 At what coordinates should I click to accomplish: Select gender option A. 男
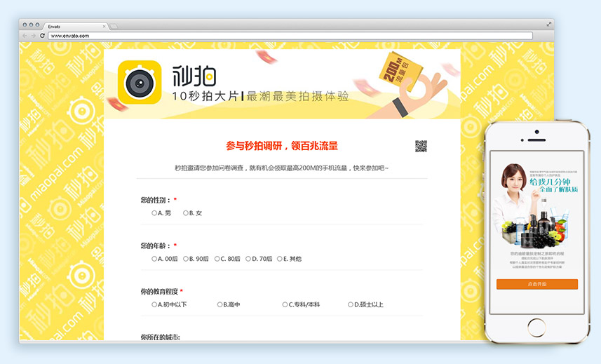(x=161, y=213)
